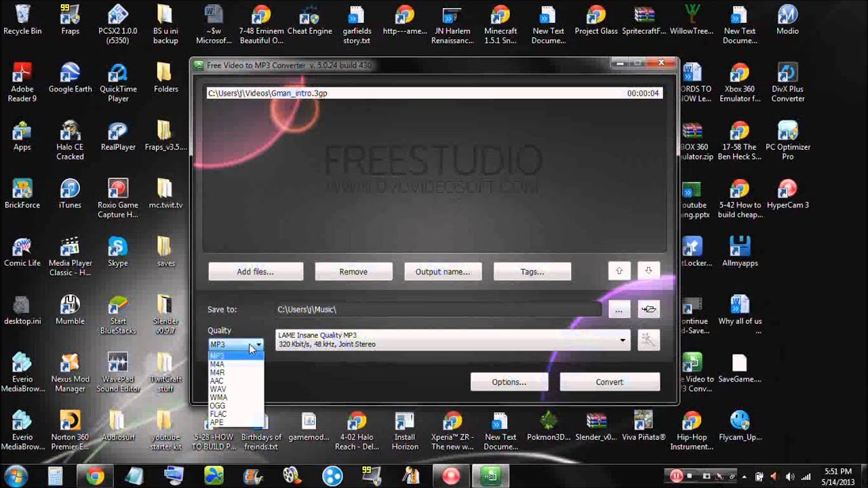Choose AAC from the format list
Screen dimensions: 868x488
[236, 381]
